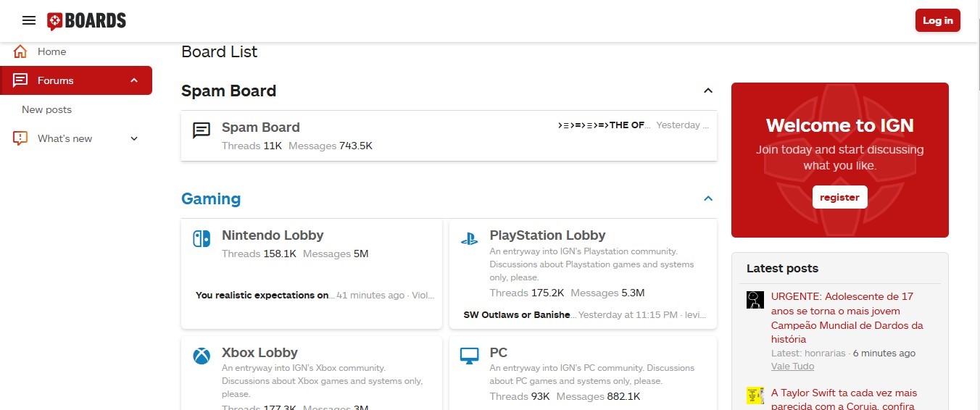The width and height of the screenshot is (980, 410).
Task: Click the Forums speech bubble icon
Action: coord(20,80)
